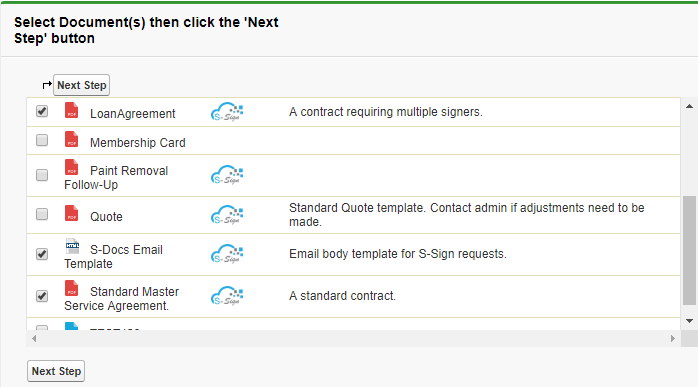Click the S-Sign logo in S-Docs Email Template row
The height and width of the screenshot is (387, 698).
click(x=227, y=254)
